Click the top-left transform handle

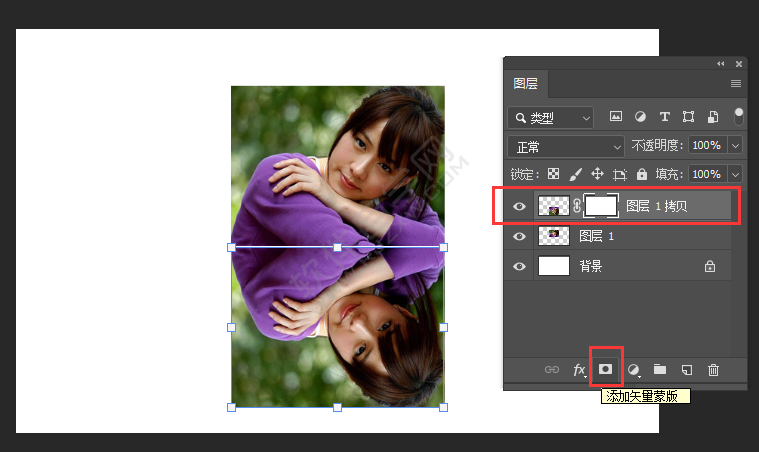(231, 248)
